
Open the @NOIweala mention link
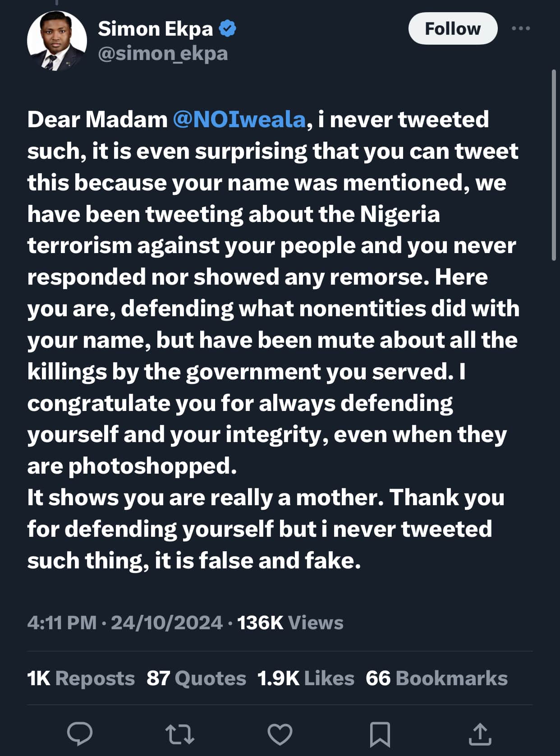[x=239, y=120]
